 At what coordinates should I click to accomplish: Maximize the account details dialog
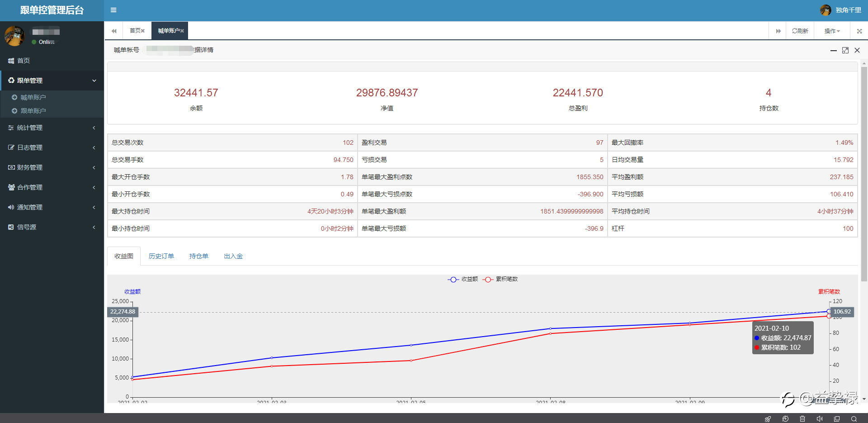845,50
